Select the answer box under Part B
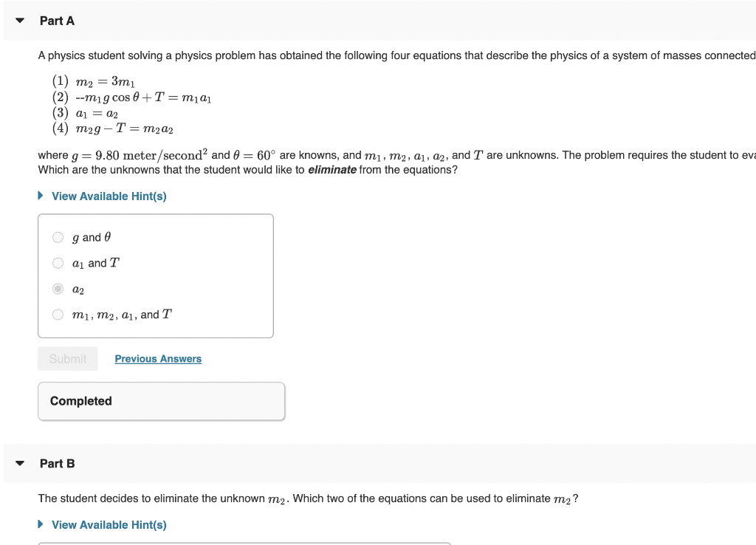Viewport: 756px width, 545px height. 244,544
